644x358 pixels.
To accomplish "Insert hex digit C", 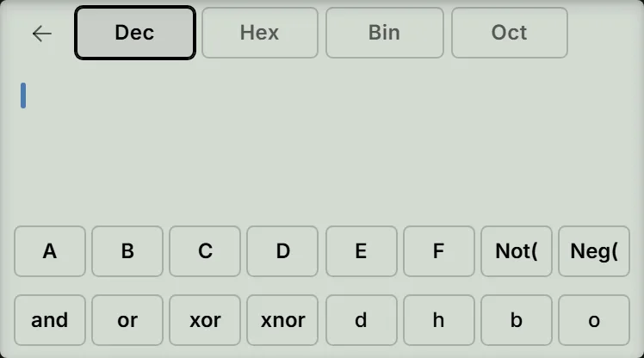I will 205,251.
